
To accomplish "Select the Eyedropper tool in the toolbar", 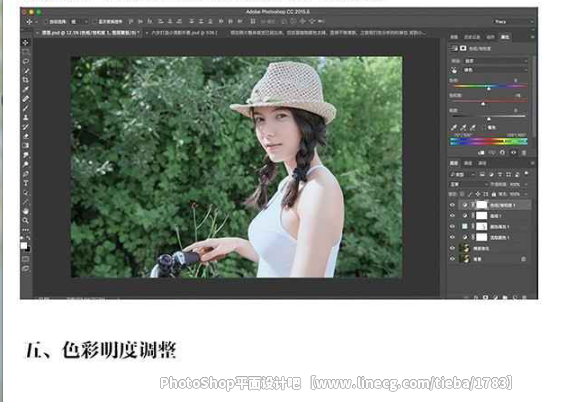I will coord(25,89).
